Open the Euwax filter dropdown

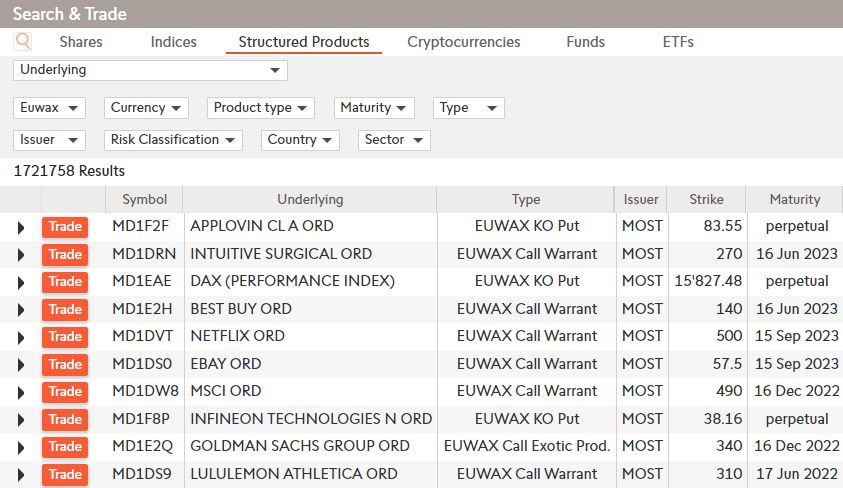coord(50,108)
